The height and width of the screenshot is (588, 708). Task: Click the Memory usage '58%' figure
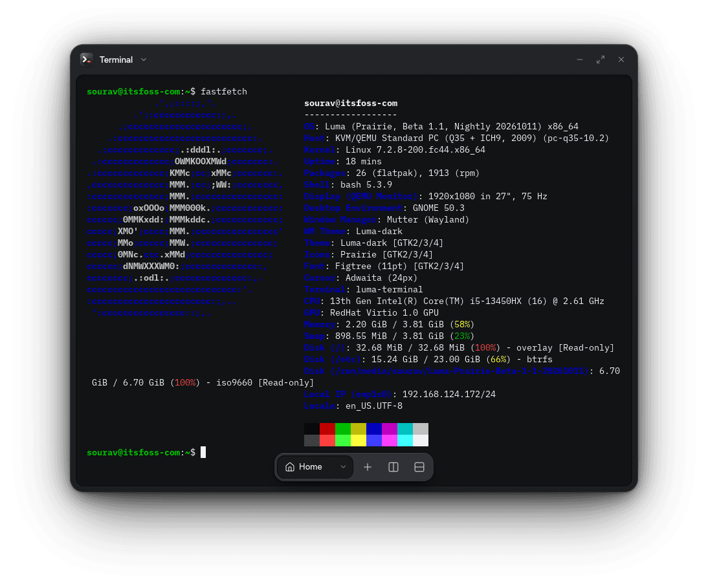(462, 325)
